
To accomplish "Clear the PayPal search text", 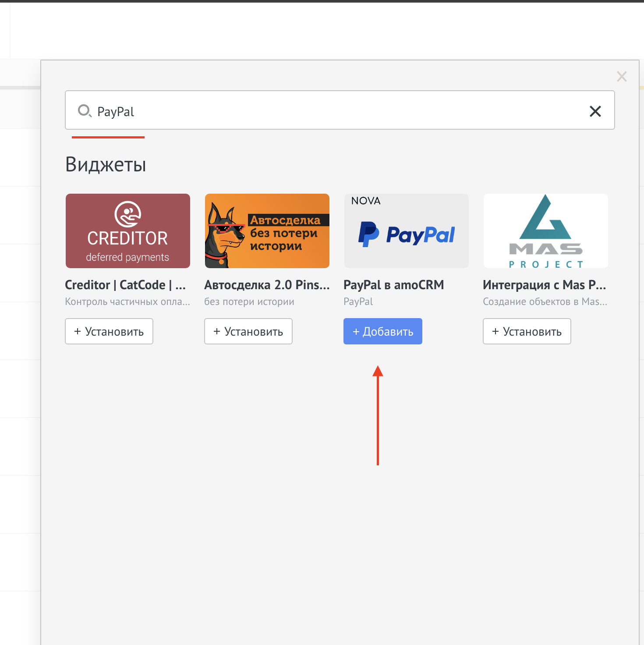I will pos(595,111).
